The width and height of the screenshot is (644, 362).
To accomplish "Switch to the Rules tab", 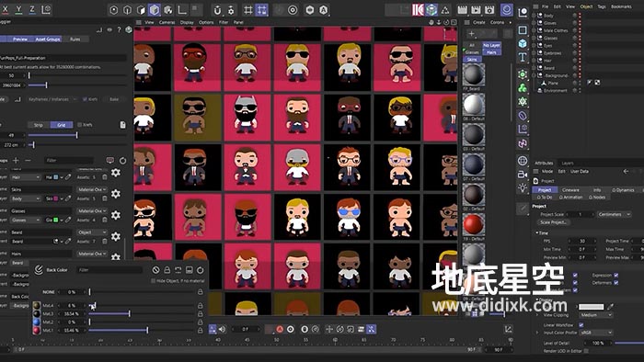I will (75, 39).
